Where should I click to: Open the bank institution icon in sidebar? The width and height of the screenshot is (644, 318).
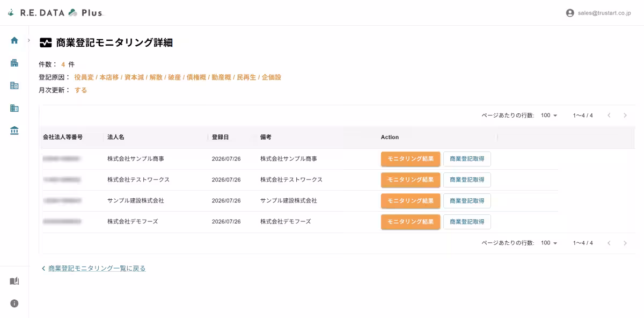(x=14, y=131)
